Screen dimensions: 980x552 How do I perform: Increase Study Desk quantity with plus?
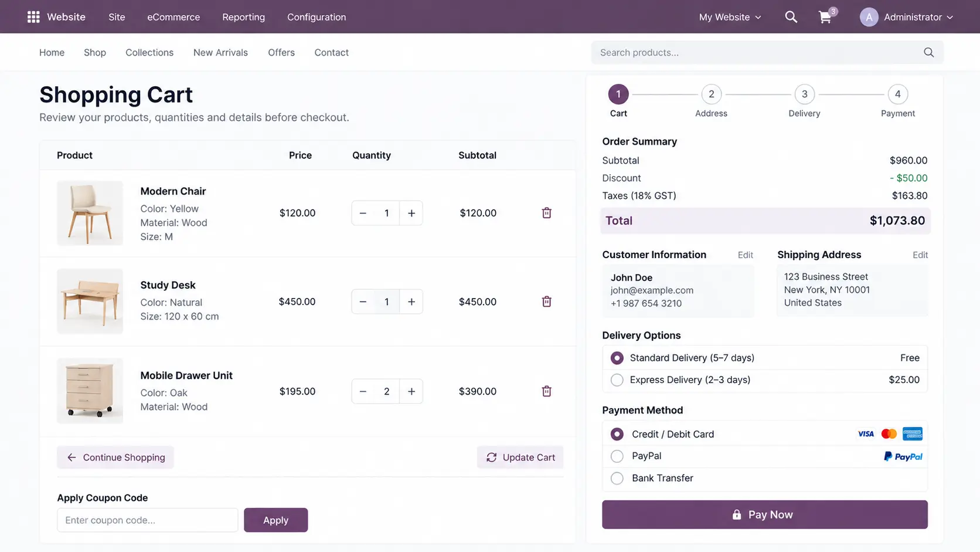point(411,302)
